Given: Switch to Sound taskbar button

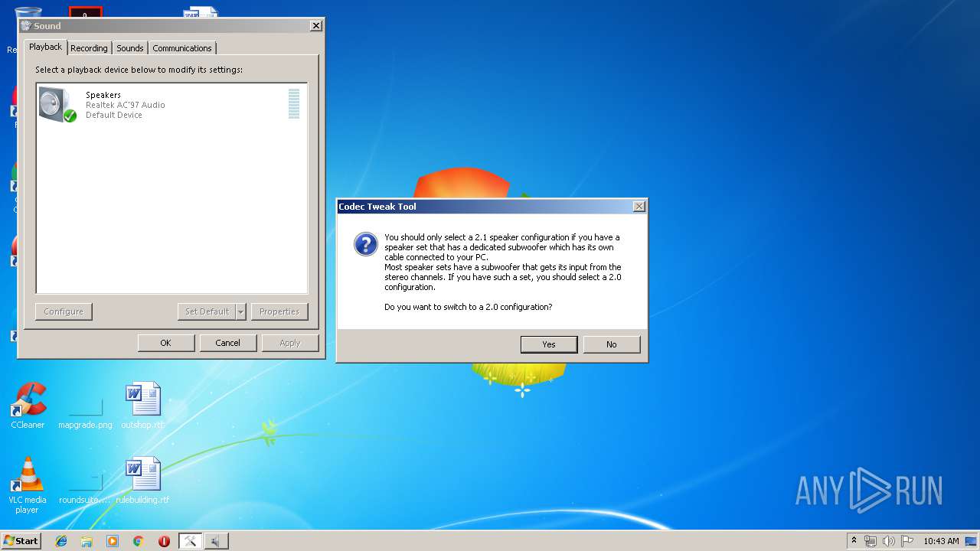Looking at the screenshot, I should click(x=216, y=541).
